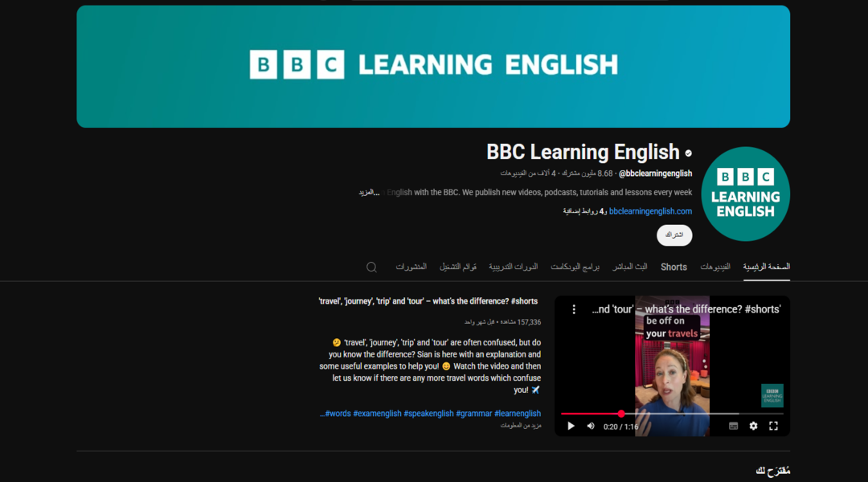Open the Shorts tab
Screen dimensions: 868x482
(674, 268)
